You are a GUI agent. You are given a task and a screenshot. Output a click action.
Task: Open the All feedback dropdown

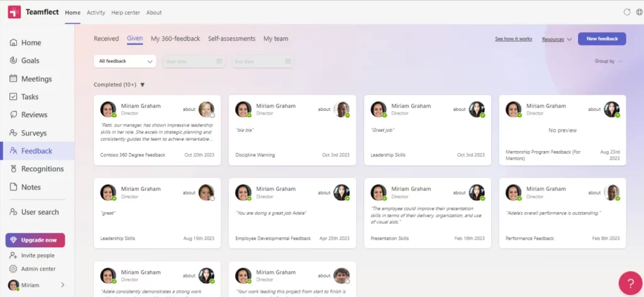pyautogui.click(x=125, y=61)
